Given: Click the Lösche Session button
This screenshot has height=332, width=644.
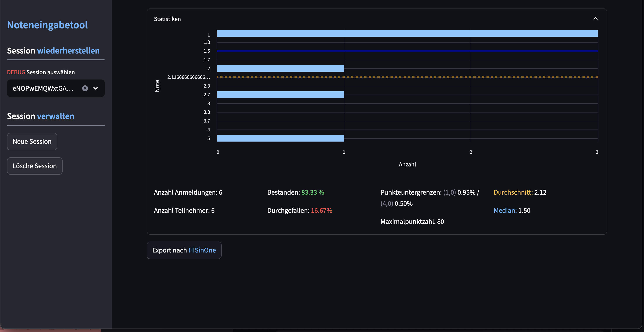Looking at the screenshot, I should pyautogui.click(x=34, y=166).
